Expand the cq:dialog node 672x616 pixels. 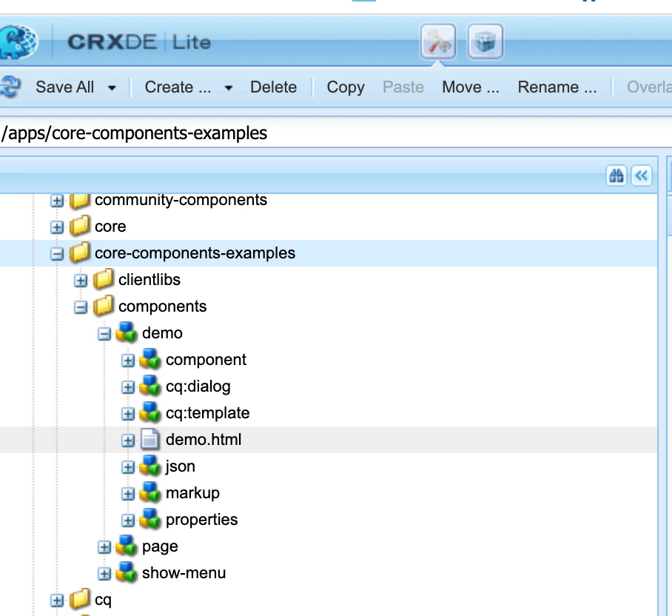[128, 387]
